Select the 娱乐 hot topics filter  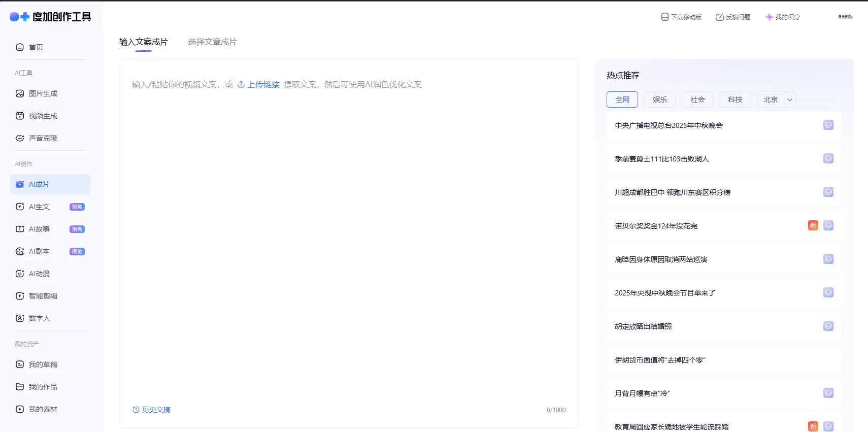point(660,100)
